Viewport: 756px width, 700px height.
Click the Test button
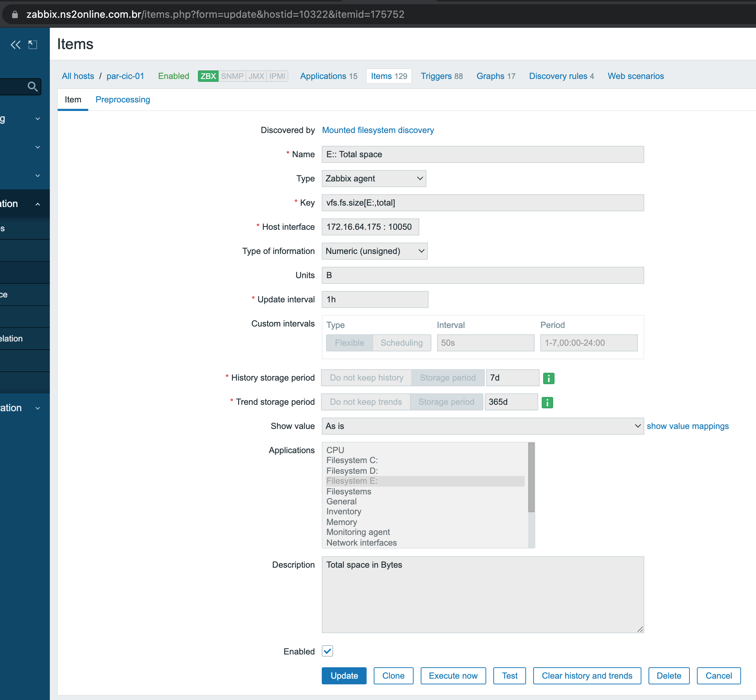[510, 676]
